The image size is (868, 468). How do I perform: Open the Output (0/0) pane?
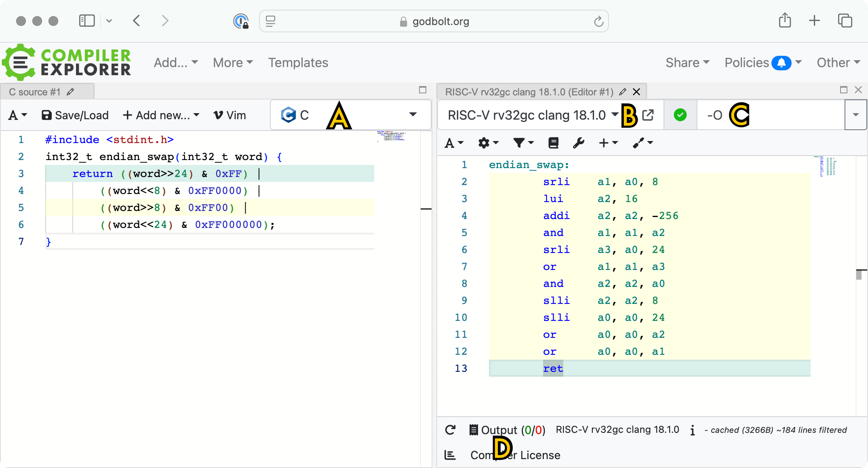pyautogui.click(x=507, y=430)
